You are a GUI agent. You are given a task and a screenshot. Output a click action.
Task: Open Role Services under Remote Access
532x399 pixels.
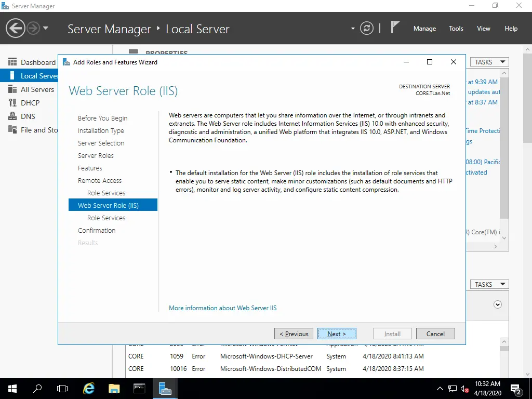[x=106, y=193]
